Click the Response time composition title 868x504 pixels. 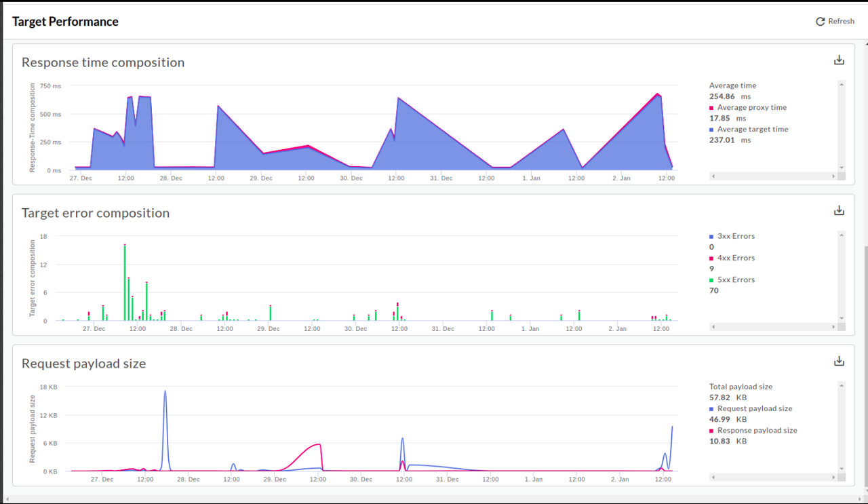[x=103, y=62]
